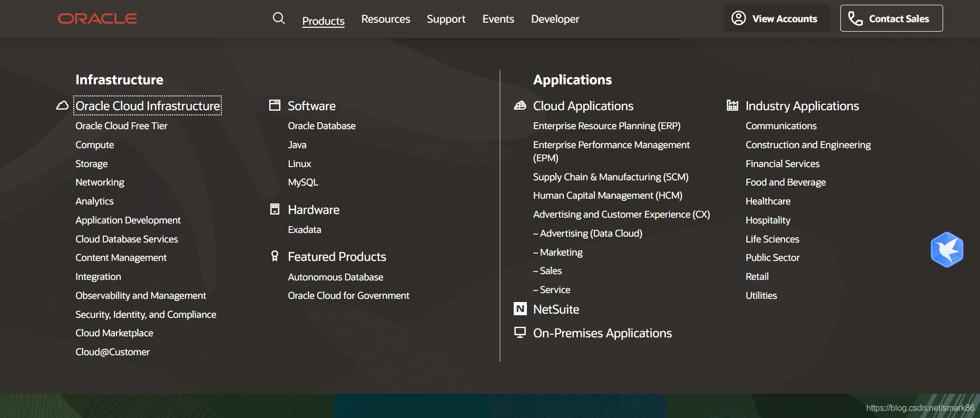Open the Hardware heading link
This screenshot has width=980, height=418.
pyautogui.click(x=313, y=210)
